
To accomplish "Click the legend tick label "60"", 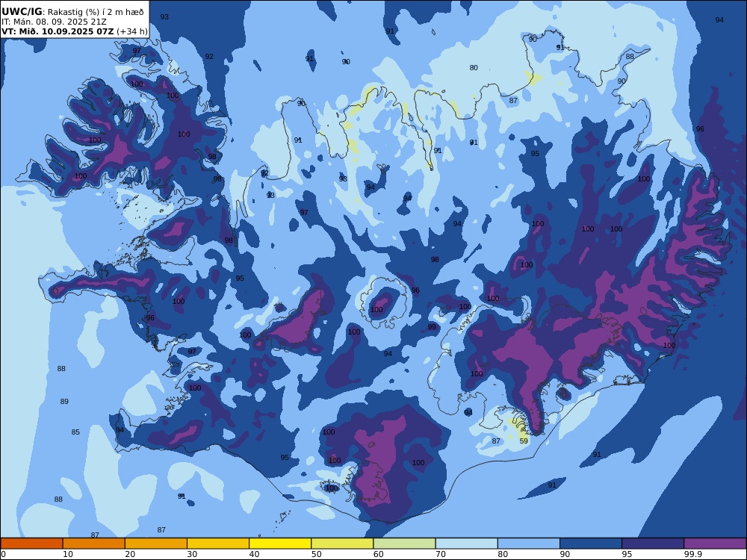I will (378, 554).
